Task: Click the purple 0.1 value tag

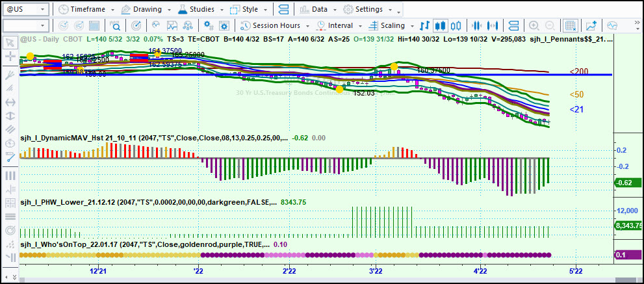Action: click(627, 255)
